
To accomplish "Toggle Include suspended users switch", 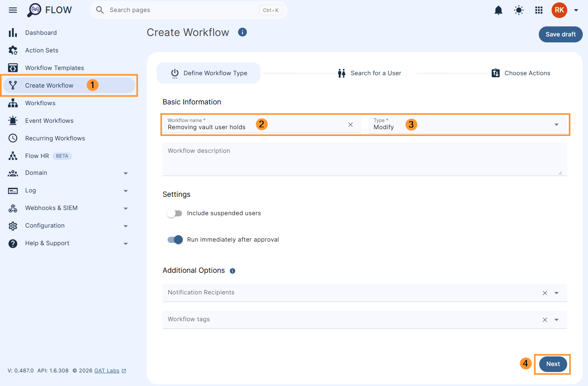I will click(x=174, y=213).
